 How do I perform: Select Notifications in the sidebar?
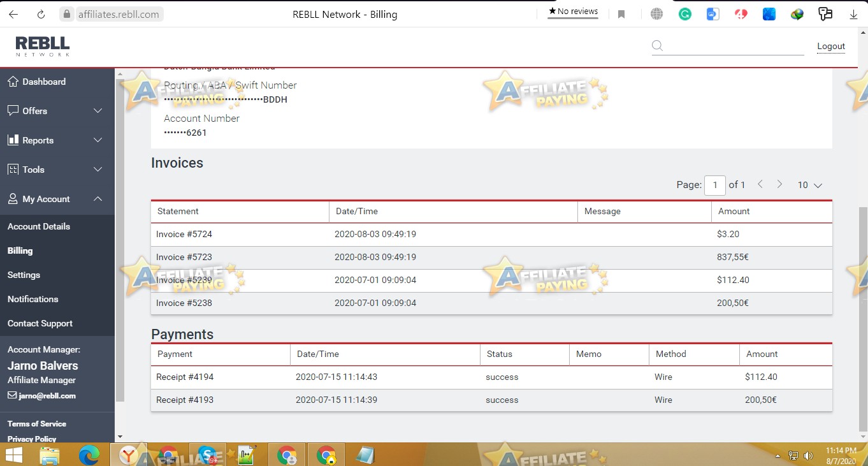pos(33,299)
